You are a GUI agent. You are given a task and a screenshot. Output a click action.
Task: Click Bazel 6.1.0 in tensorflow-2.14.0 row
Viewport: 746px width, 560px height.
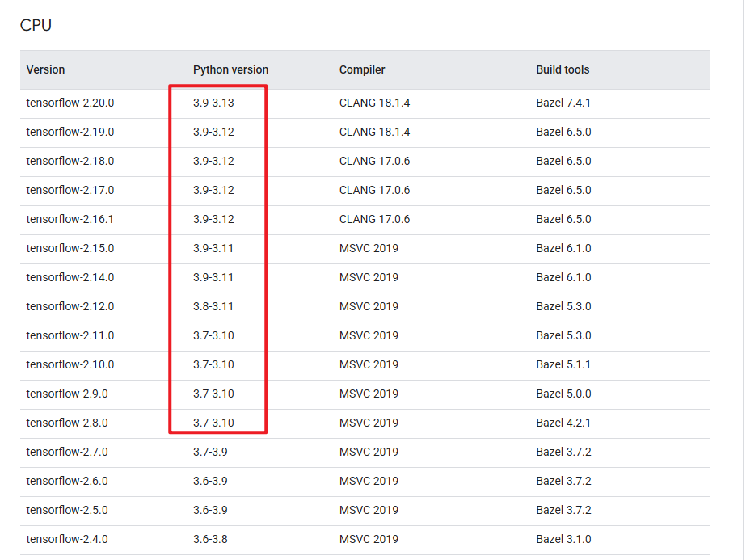pyautogui.click(x=564, y=277)
